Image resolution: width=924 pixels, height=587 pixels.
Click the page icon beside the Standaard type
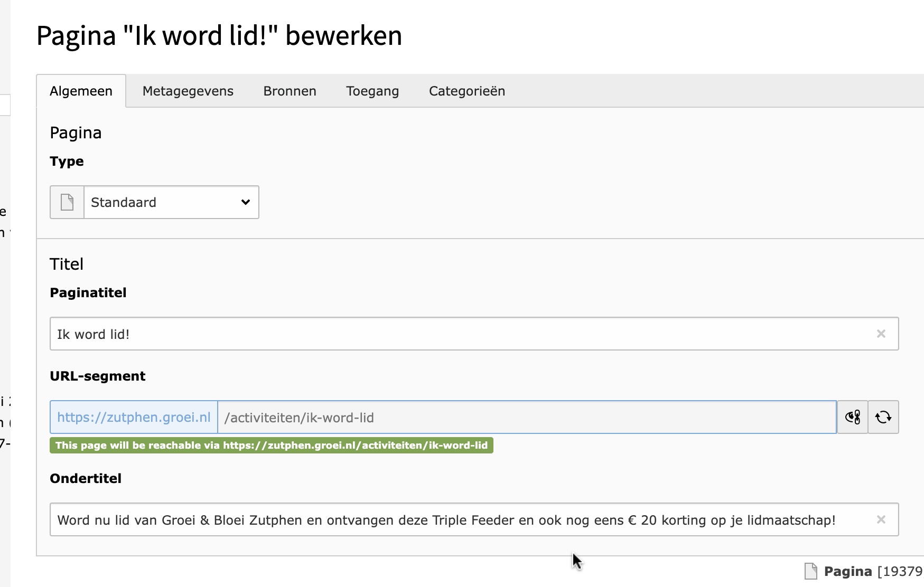(x=67, y=202)
